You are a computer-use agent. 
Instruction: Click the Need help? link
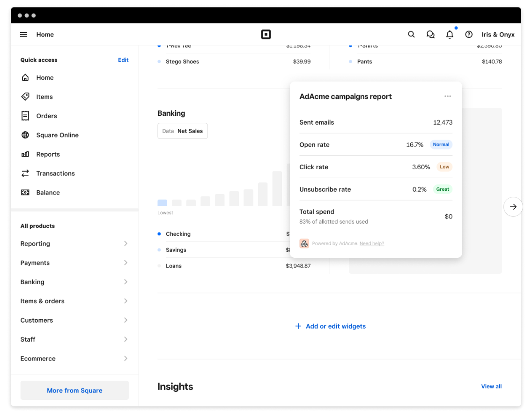coord(372,243)
